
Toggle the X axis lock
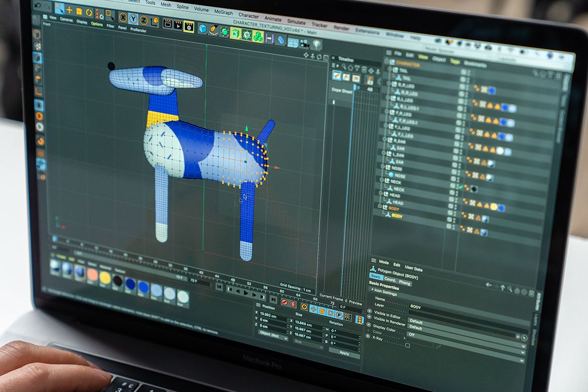[x=122, y=17]
